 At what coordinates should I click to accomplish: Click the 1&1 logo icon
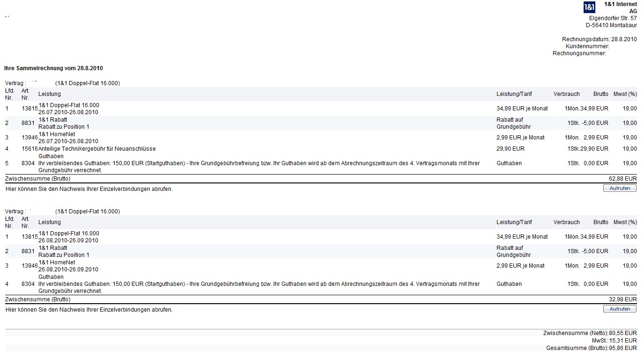589,7
